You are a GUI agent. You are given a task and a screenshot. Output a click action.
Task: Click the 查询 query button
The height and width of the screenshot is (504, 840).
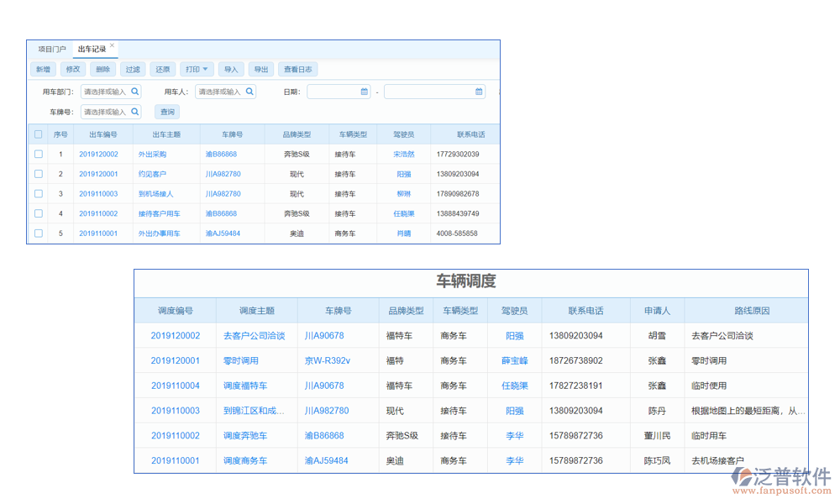coord(168,111)
